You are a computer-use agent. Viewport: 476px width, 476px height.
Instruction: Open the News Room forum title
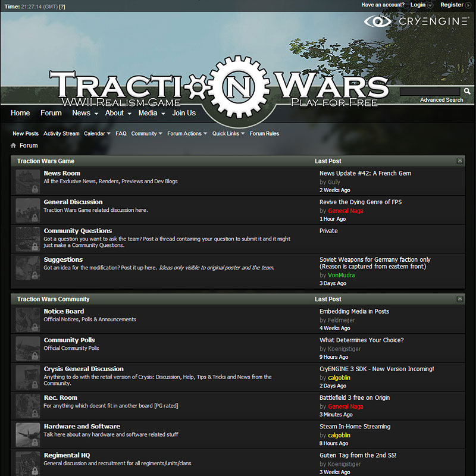coord(62,173)
